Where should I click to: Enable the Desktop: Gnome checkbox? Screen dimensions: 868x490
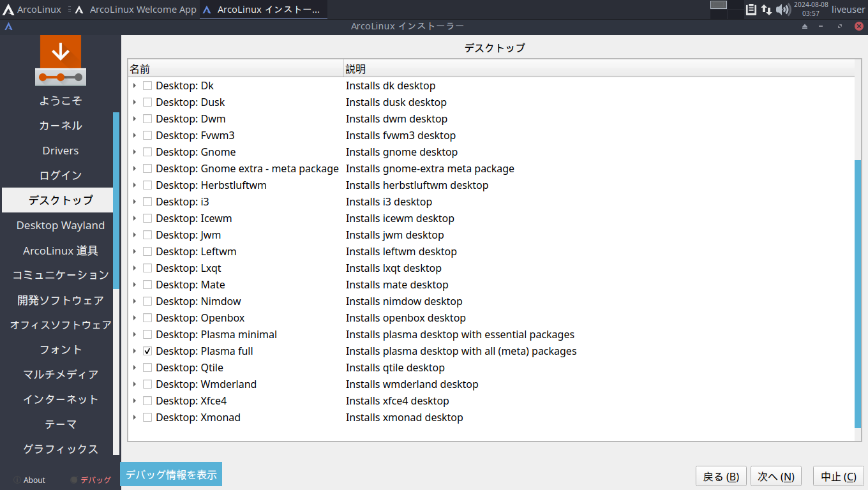pos(147,152)
